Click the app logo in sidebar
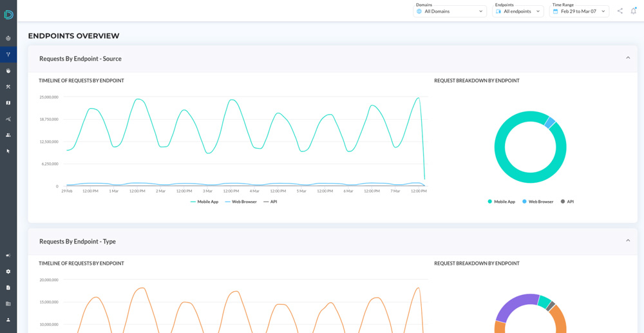Viewport: 644px width, 333px height. pyautogui.click(x=8, y=14)
